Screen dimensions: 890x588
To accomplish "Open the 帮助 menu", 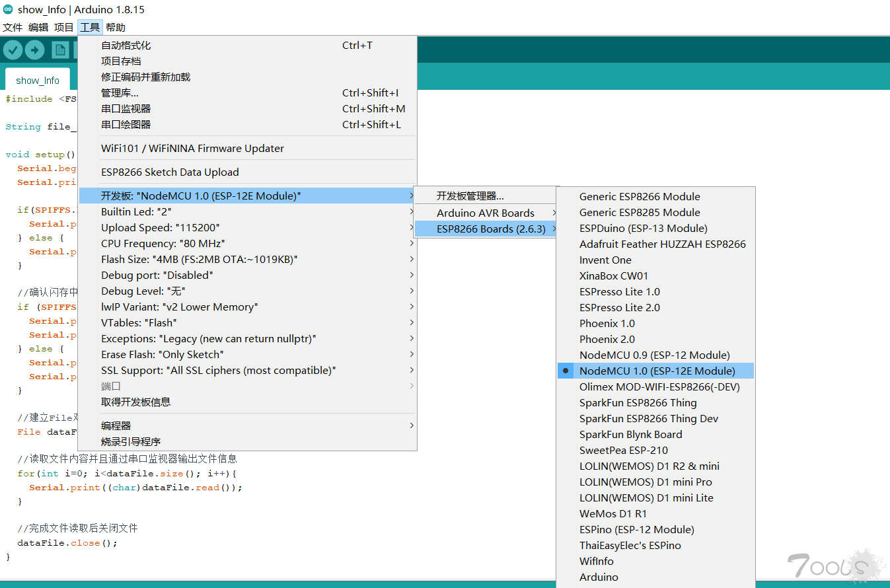I will tap(116, 27).
